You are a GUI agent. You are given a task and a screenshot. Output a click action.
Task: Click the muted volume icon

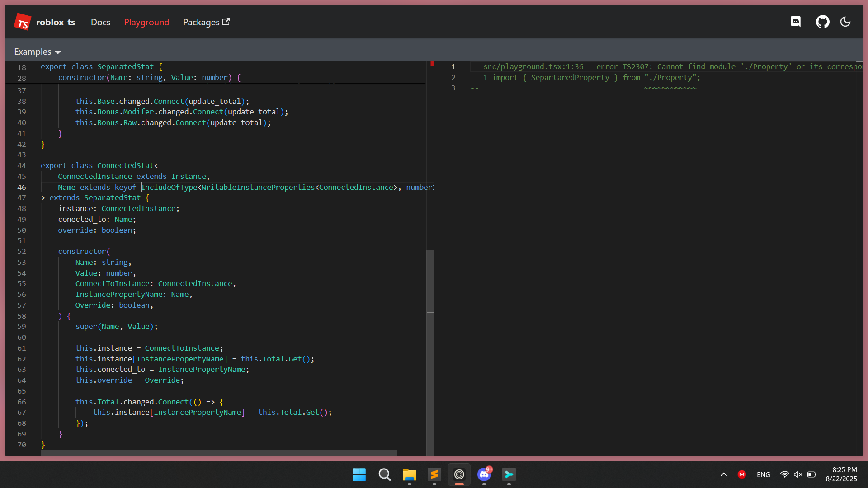pyautogui.click(x=798, y=474)
